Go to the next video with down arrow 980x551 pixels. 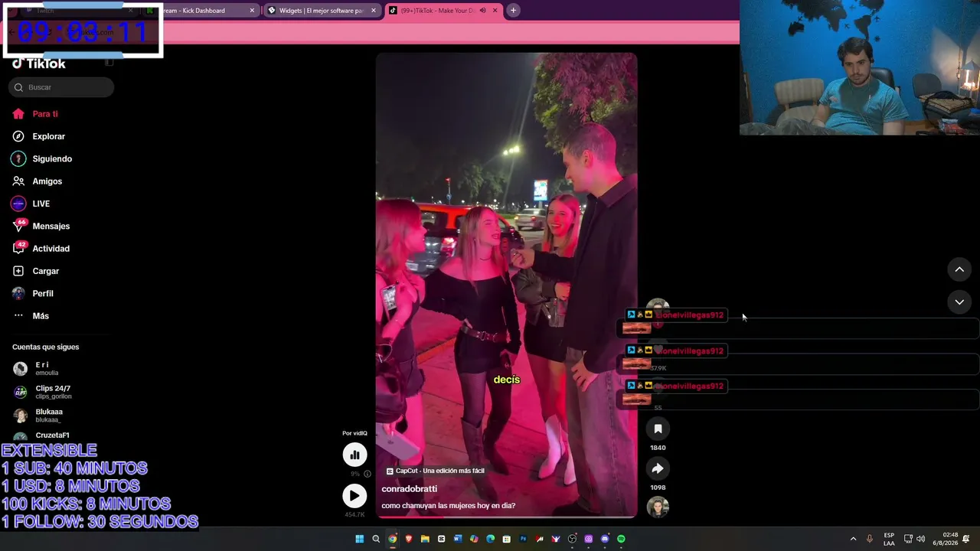click(x=959, y=302)
